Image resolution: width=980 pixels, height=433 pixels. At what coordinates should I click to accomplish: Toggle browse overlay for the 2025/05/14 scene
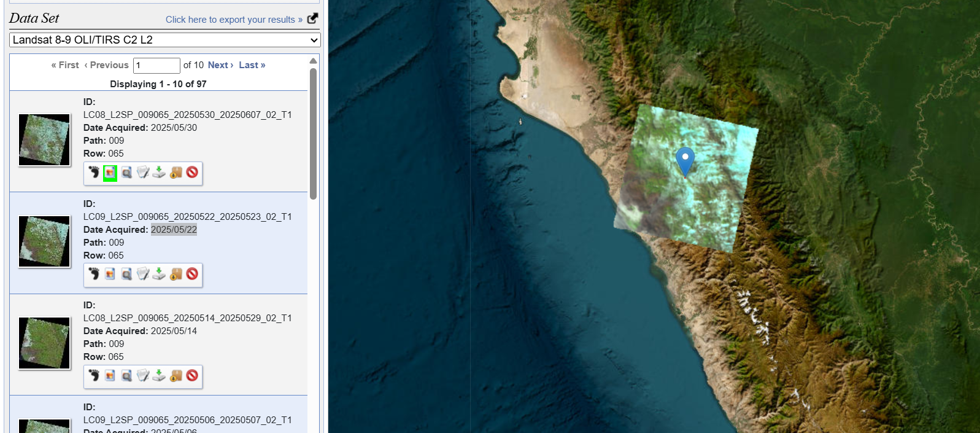(x=110, y=375)
